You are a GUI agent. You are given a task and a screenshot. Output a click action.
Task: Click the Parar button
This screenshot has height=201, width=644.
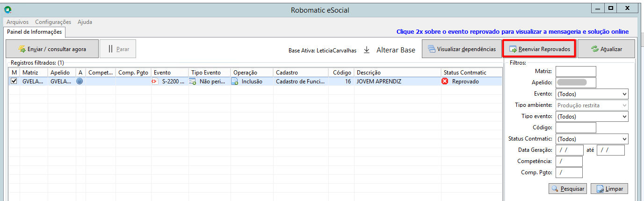click(118, 49)
